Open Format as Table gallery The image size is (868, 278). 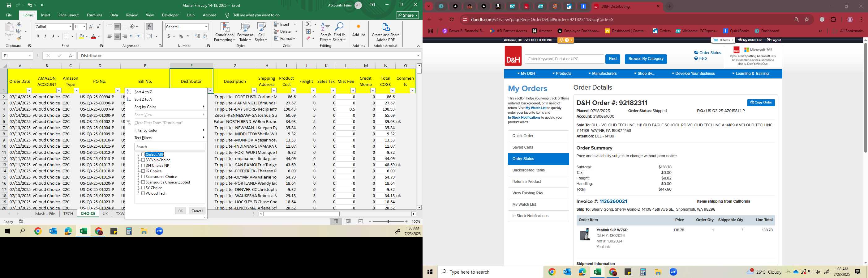click(x=245, y=32)
